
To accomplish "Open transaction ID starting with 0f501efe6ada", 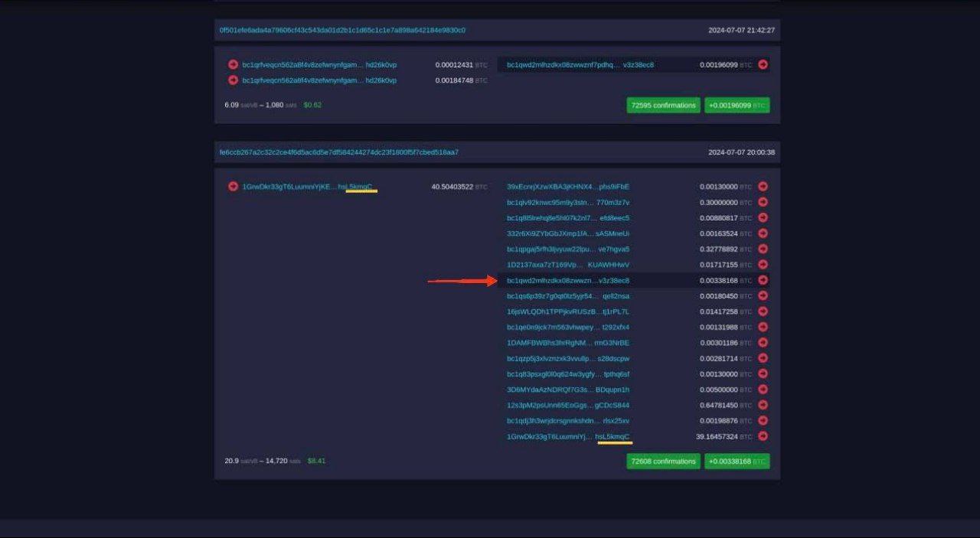I will click(342, 31).
